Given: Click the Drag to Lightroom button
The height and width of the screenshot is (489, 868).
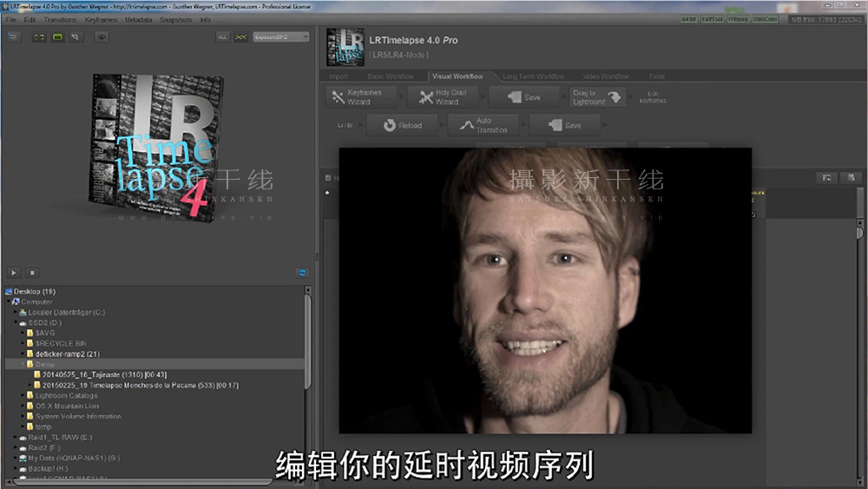Looking at the screenshot, I should pyautogui.click(x=597, y=97).
